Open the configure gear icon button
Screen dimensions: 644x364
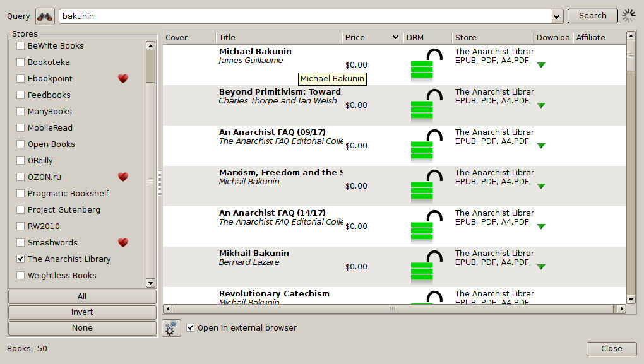[171, 328]
